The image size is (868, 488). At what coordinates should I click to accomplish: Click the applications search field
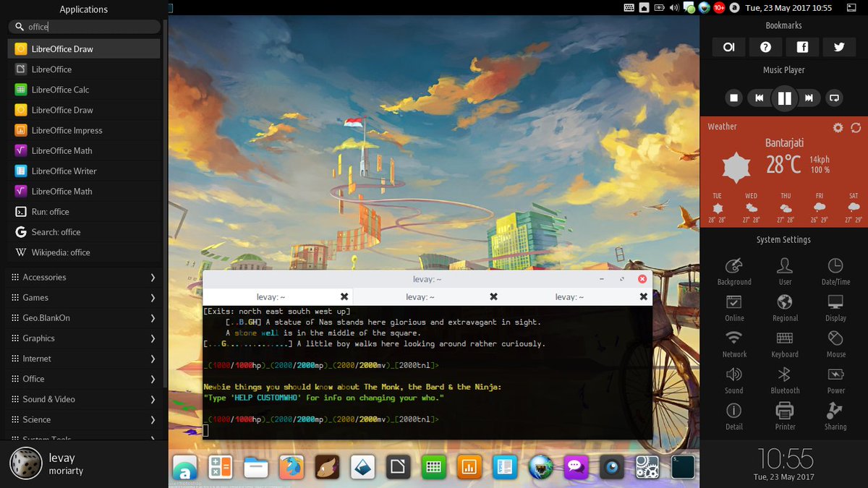tap(84, 27)
